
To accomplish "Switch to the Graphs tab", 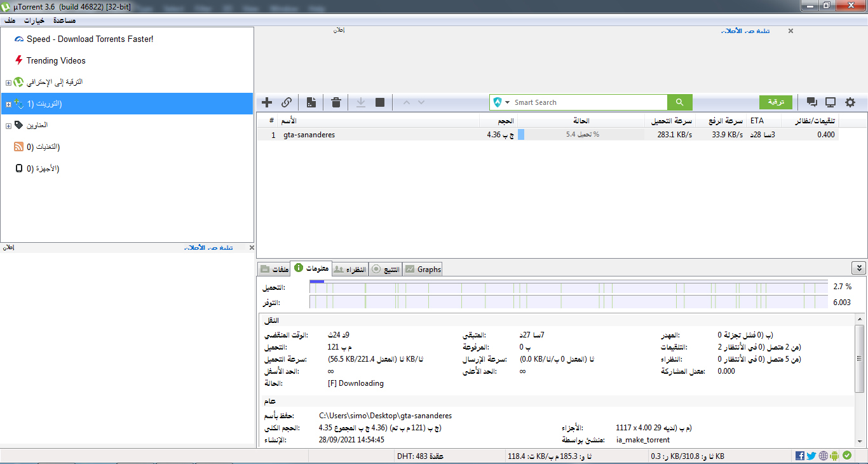I will click(x=423, y=269).
